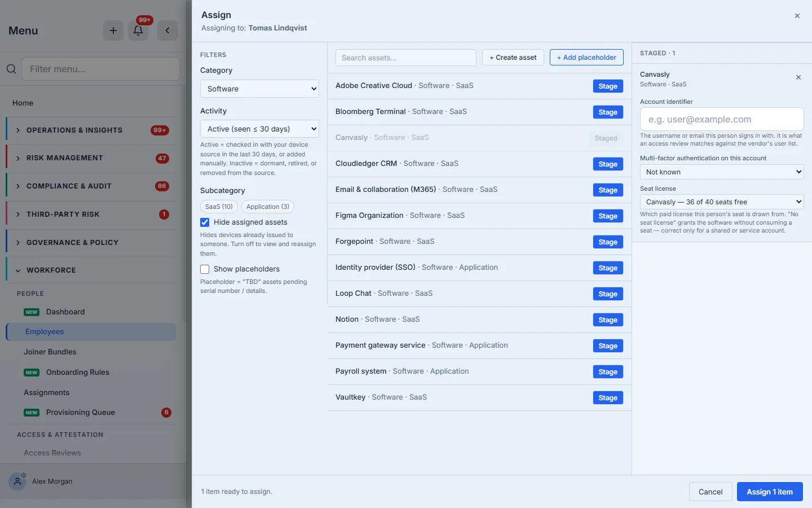Image resolution: width=812 pixels, height=508 pixels.
Task: Expand Risk Management section
Action: pos(91,158)
